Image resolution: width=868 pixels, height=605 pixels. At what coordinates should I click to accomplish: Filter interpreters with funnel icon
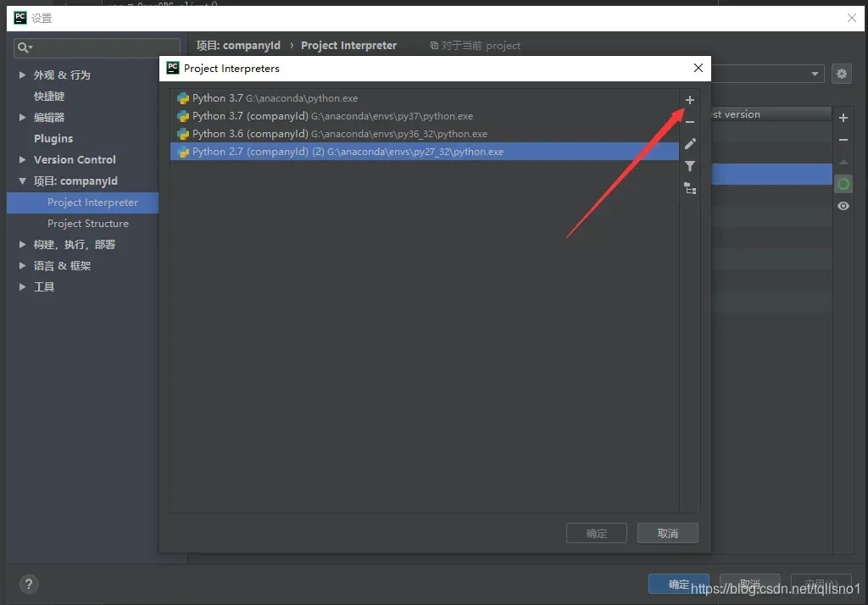690,166
